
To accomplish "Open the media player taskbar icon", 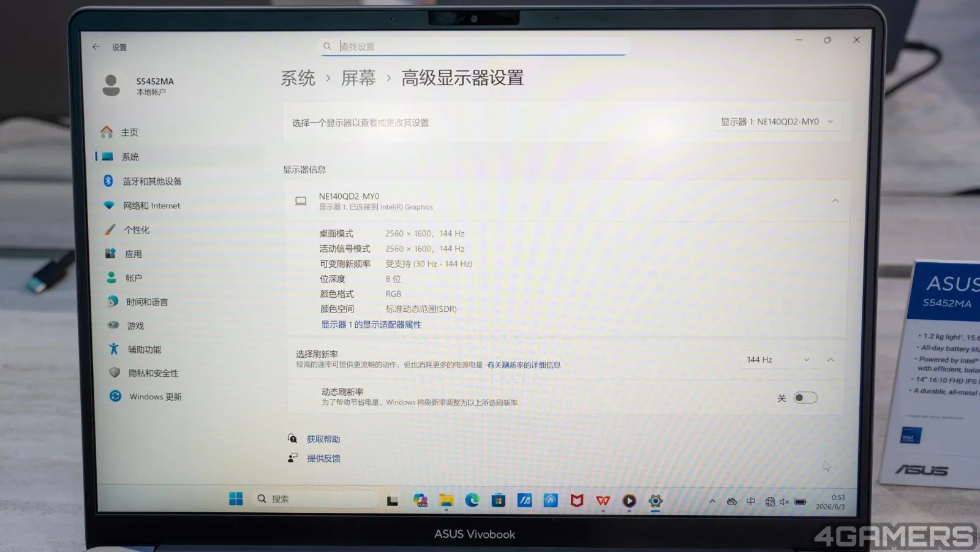I will tap(629, 501).
